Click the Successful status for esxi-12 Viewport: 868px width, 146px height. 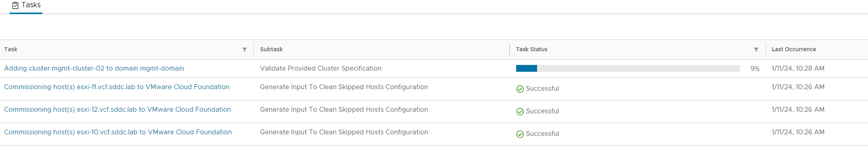(x=542, y=111)
